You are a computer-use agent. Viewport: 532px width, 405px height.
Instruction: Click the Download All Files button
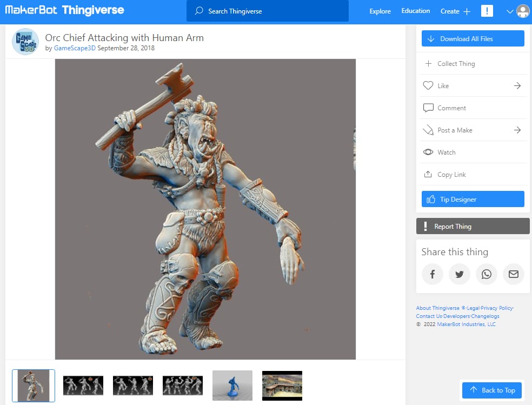(x=473, y=39)
